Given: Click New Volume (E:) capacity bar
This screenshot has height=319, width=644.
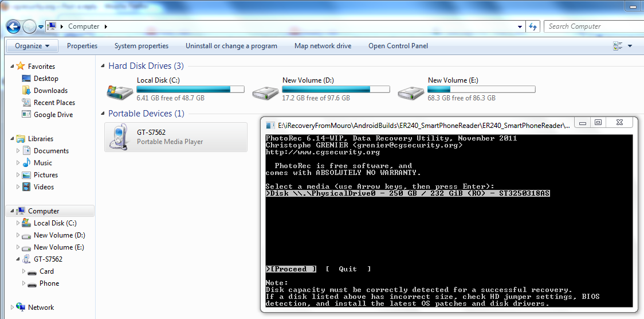Looking at the screenshot, I should (481, 89).
